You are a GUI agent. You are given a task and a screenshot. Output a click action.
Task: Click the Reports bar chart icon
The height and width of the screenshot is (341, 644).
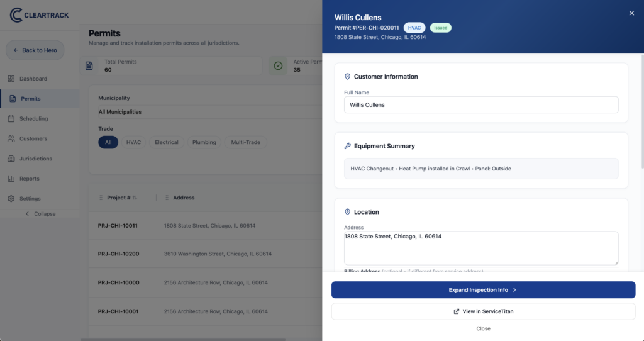(11, 179)
